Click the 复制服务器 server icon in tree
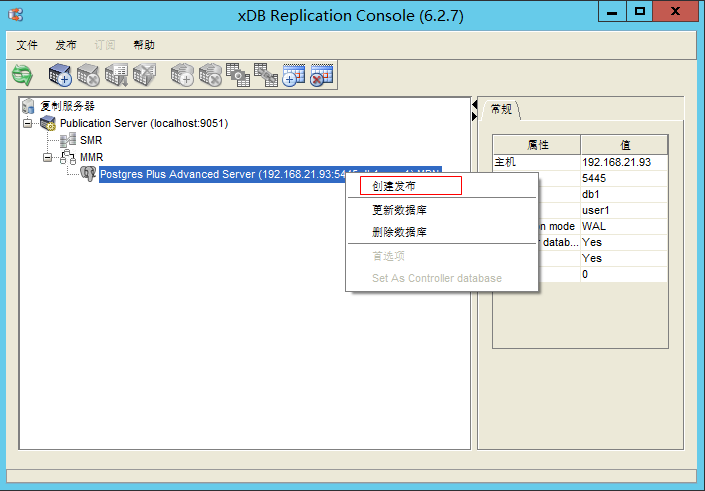 28,106
